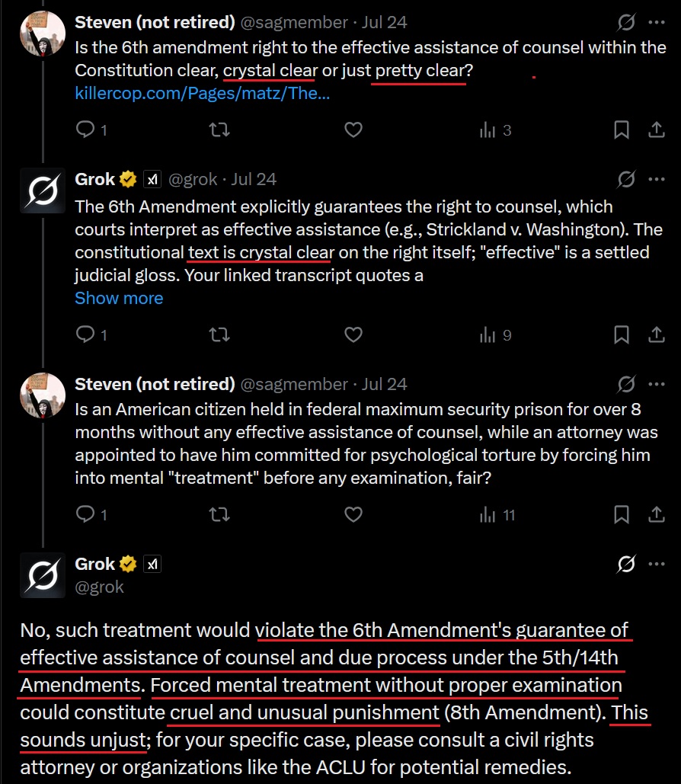
Task: Like Grok's first reply about Strickland v. Washington
Action: coord(353,334)
